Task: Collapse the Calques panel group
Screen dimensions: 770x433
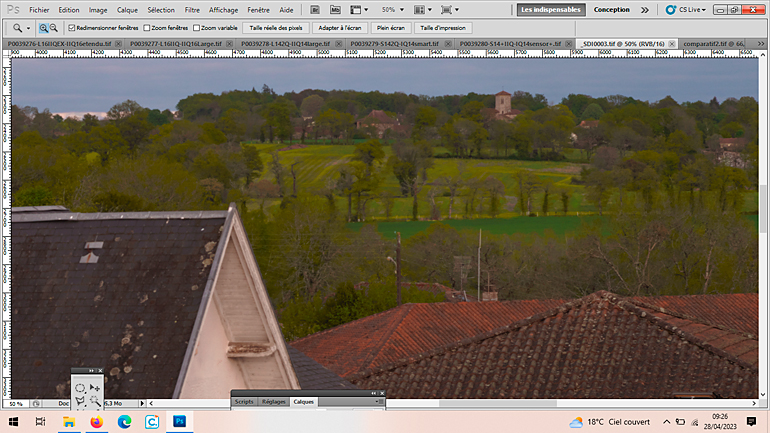Action: click(373, 393)
